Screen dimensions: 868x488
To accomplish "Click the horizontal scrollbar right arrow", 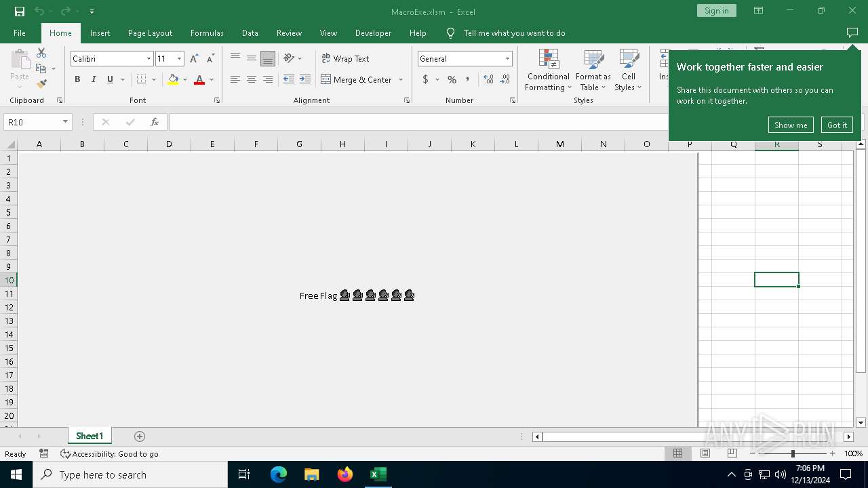I will click(x=848, y=436).
